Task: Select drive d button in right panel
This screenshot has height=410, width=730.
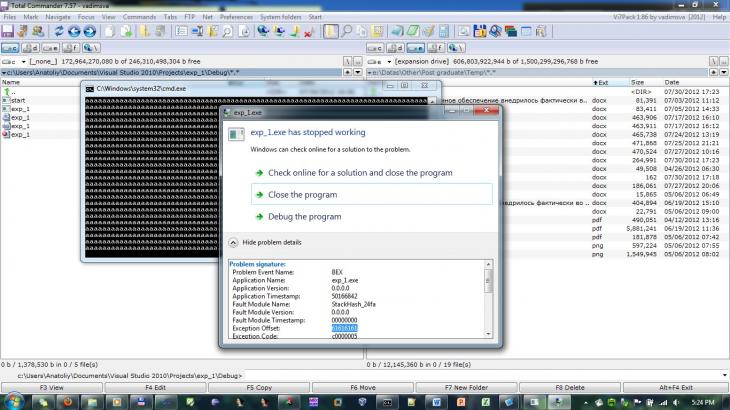Action: tap(396, 48)
